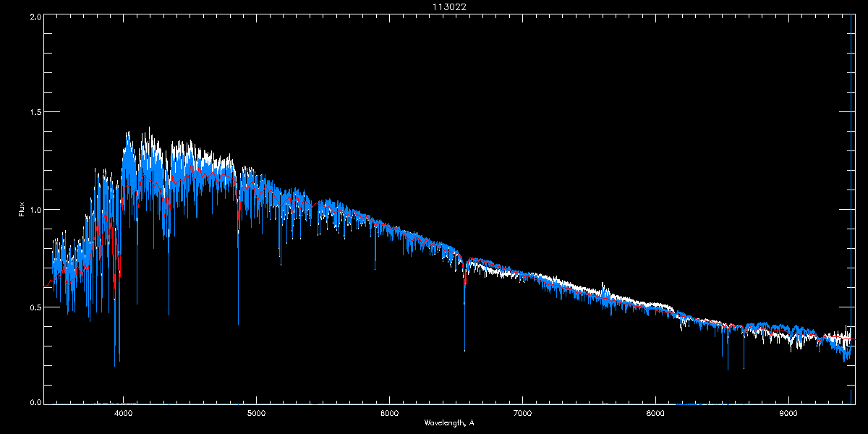The image size is (868, 434).
Task: Click the 1.5 flux tick label
Action: (35, 113)
